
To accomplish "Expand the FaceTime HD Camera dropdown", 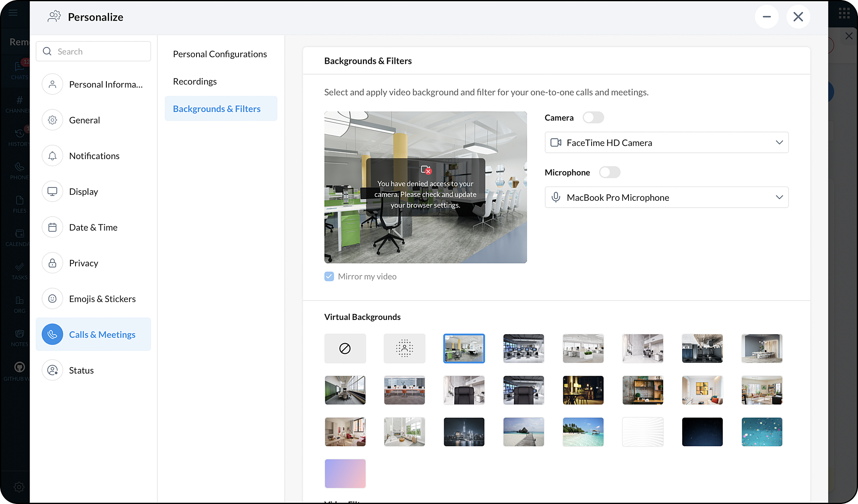I will point(666,142).
